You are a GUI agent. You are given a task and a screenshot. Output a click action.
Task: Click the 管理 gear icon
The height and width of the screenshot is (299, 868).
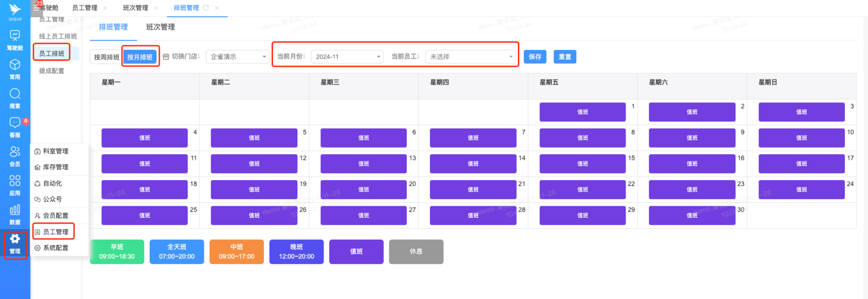[x=15, y=239]
